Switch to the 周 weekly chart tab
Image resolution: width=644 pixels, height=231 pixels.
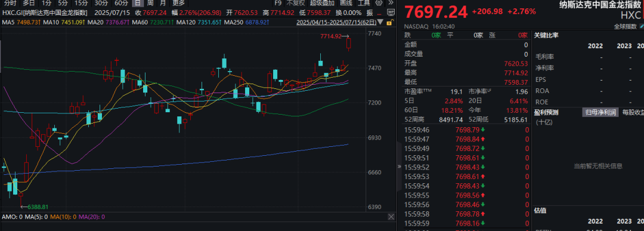[x=150, y=2]
